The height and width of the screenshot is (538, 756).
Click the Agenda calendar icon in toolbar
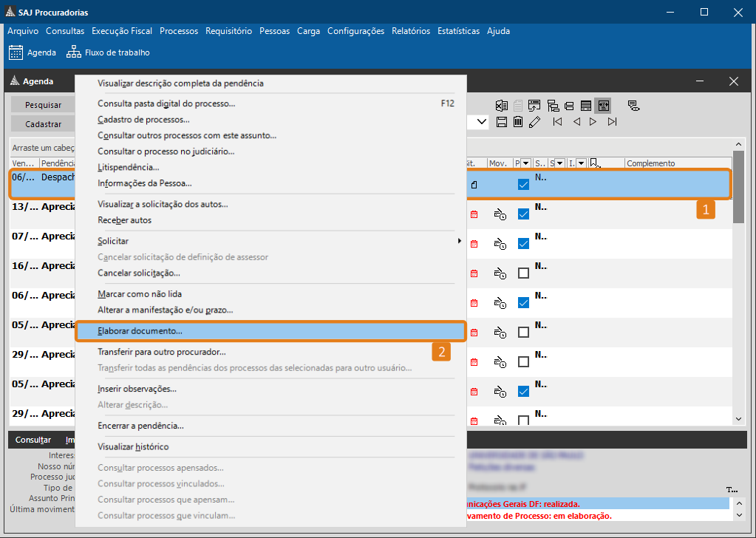16,52
